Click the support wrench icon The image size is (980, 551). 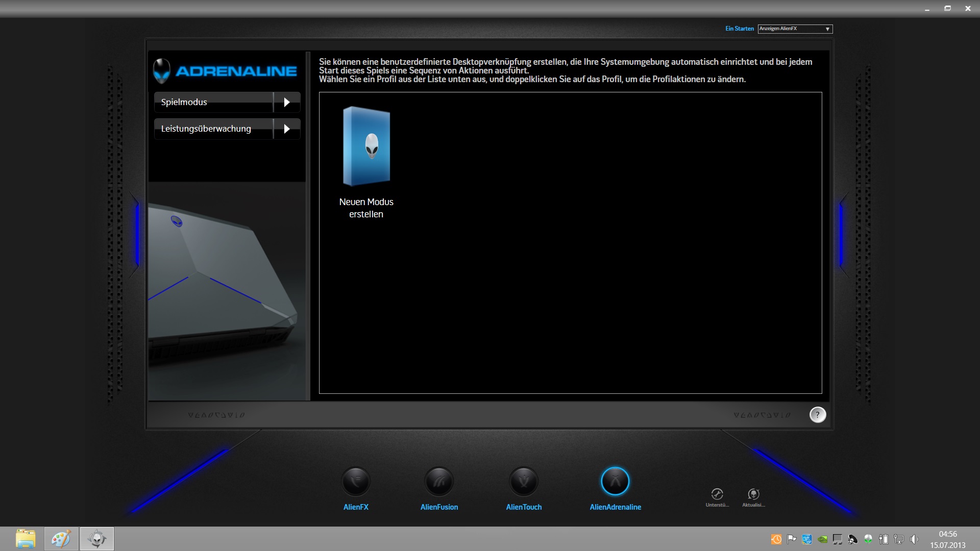pos(717,494)
